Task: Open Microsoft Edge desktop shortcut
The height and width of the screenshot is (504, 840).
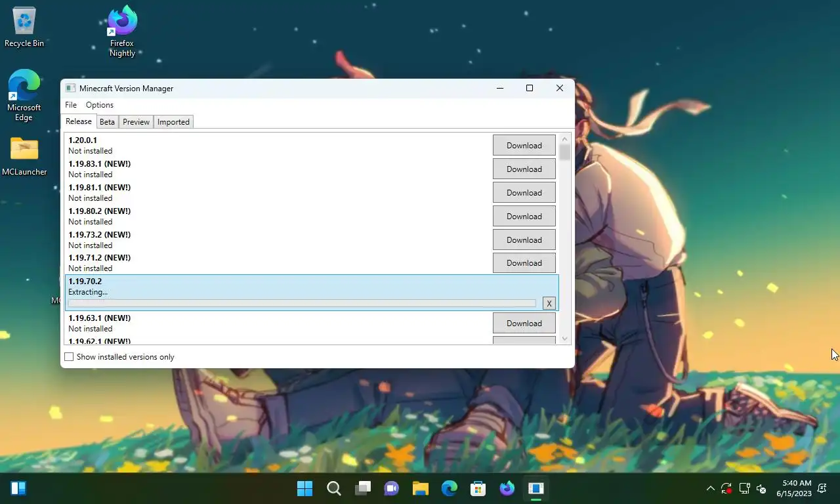Action: pos(24,96)
